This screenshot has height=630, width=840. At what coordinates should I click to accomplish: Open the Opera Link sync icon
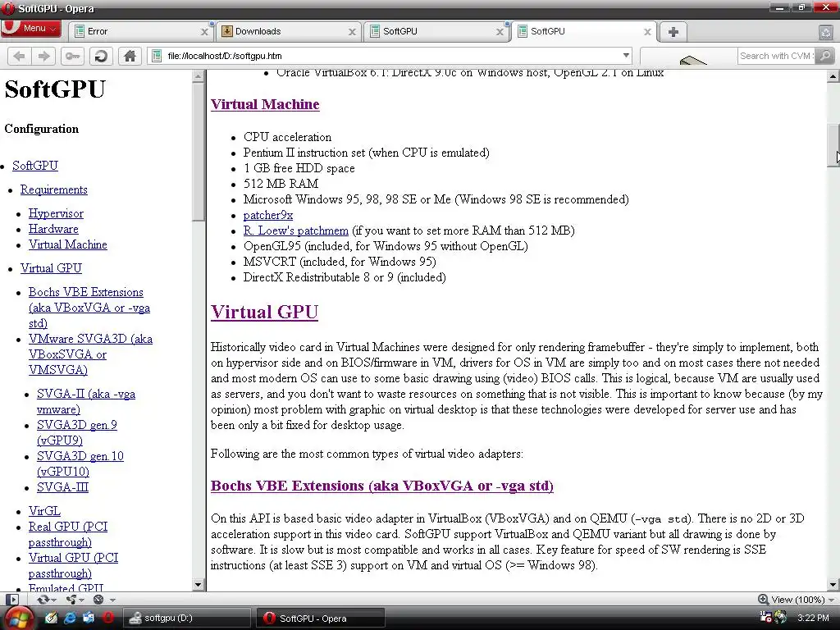43,600
